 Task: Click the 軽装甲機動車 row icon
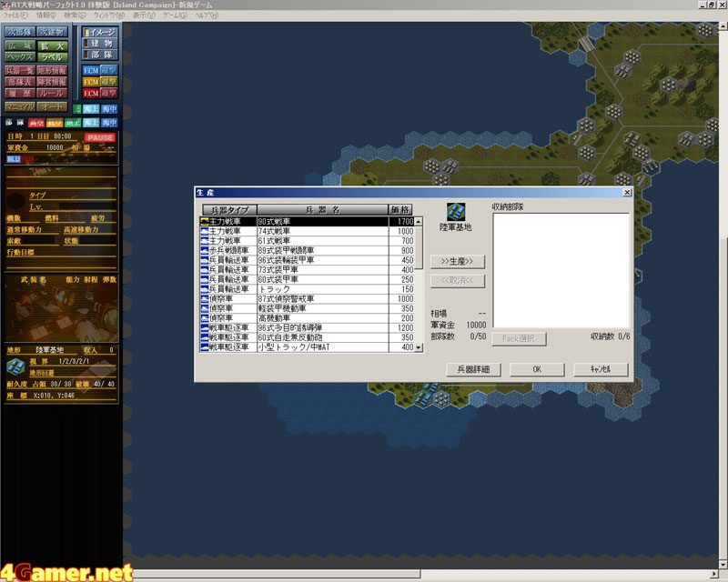click(204, 308)
